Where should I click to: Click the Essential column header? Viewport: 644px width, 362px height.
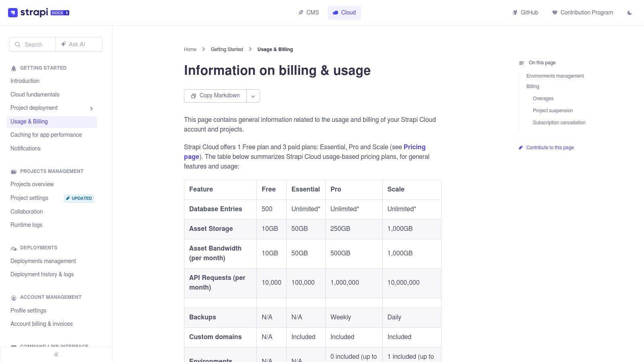306,189
